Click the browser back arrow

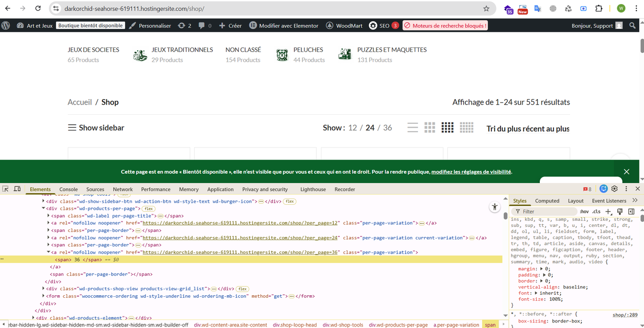click(9, 9)
